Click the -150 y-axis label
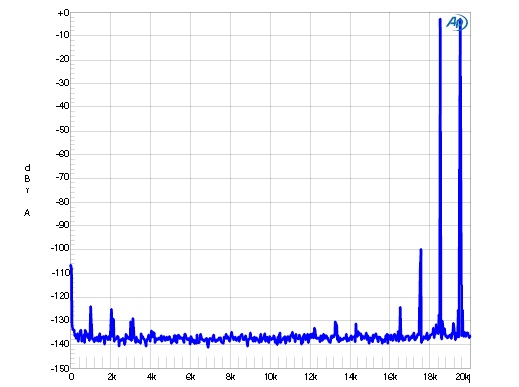The width and height of the screenshot is (519, 387). tap(60, 368)
